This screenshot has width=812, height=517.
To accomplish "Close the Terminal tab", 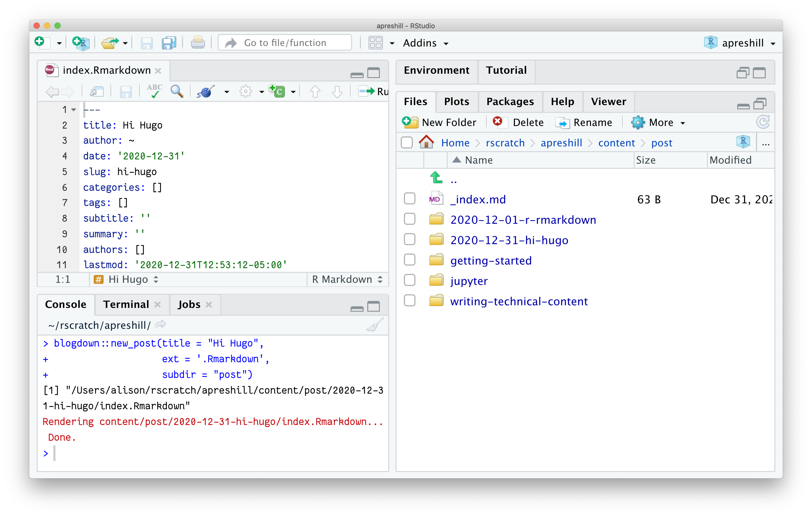I will (157, 304).
